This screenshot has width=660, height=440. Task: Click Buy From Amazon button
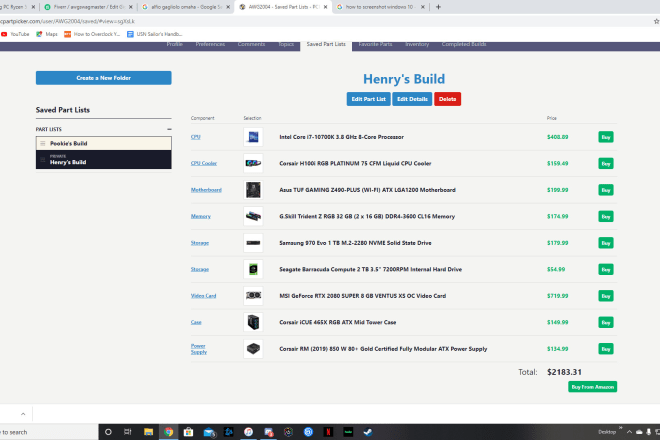[592, 387]
